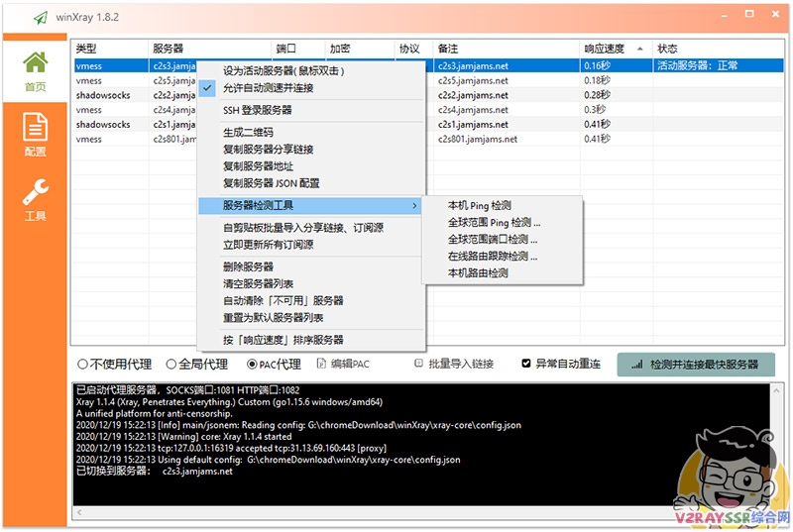
Task: Choose 自动清除「不可用」服务器 entry
Action: click(x=311, y=301)
